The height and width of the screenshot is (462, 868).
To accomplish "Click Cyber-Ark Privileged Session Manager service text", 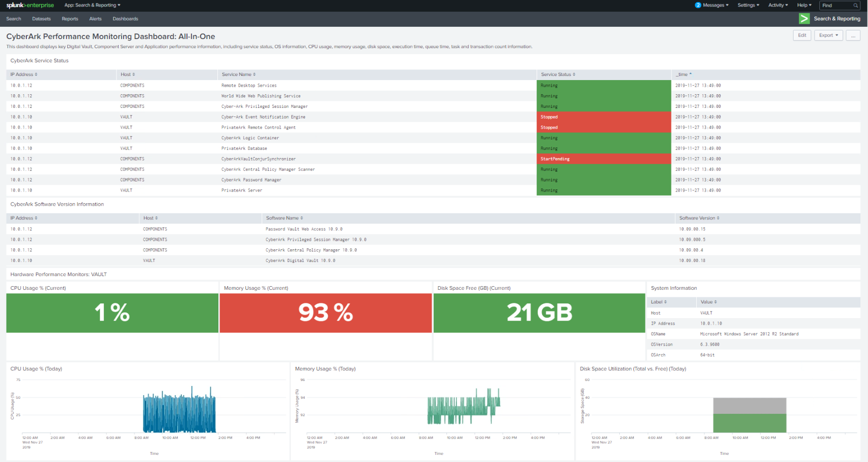I will point(265,107).
